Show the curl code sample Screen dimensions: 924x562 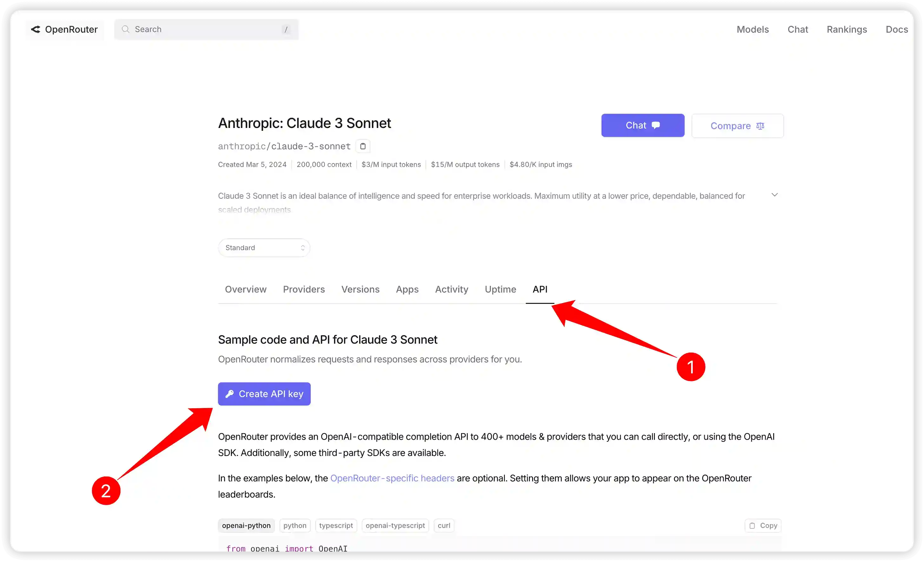click(x=444, y=525)
